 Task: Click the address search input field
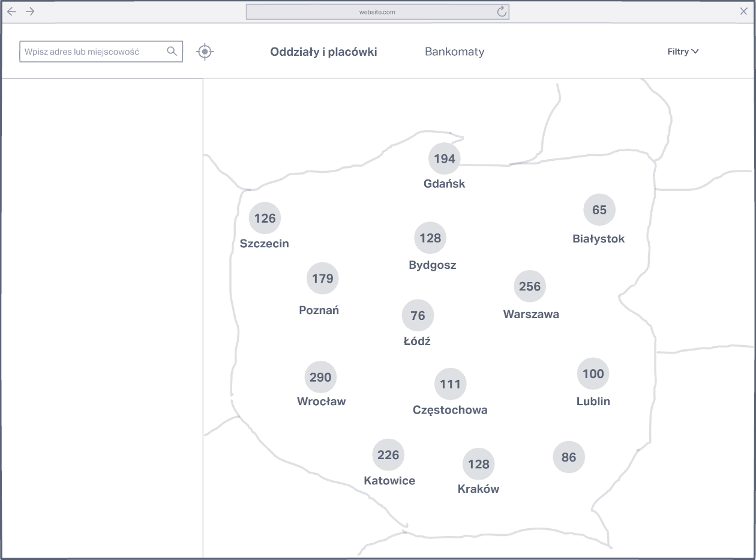pos(93,52)
